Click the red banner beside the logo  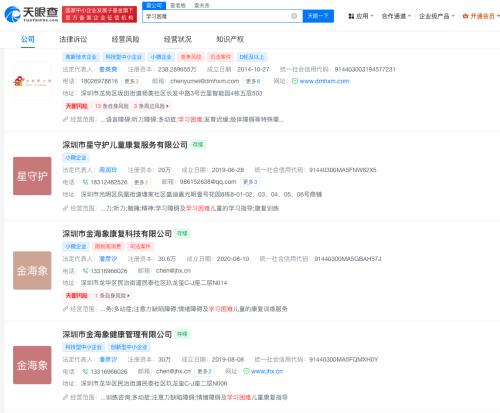tap(99, 14)
